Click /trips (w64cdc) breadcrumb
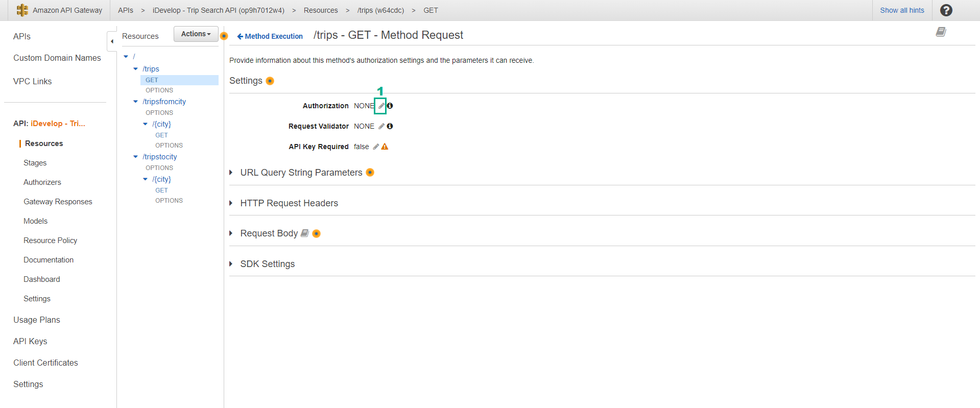The height and width of the screenshot is (408, 980). (380, 10)
